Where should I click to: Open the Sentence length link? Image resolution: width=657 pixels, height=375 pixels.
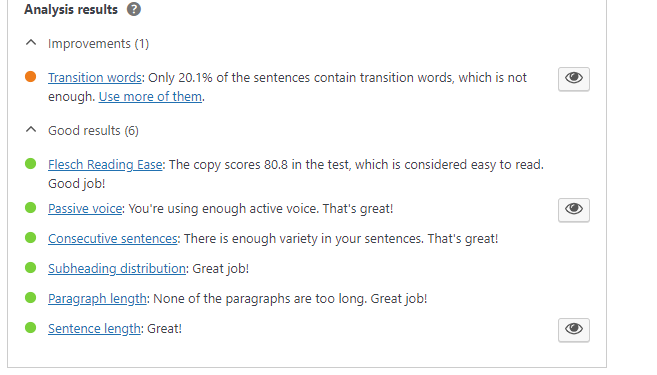[x=94, y=329]
